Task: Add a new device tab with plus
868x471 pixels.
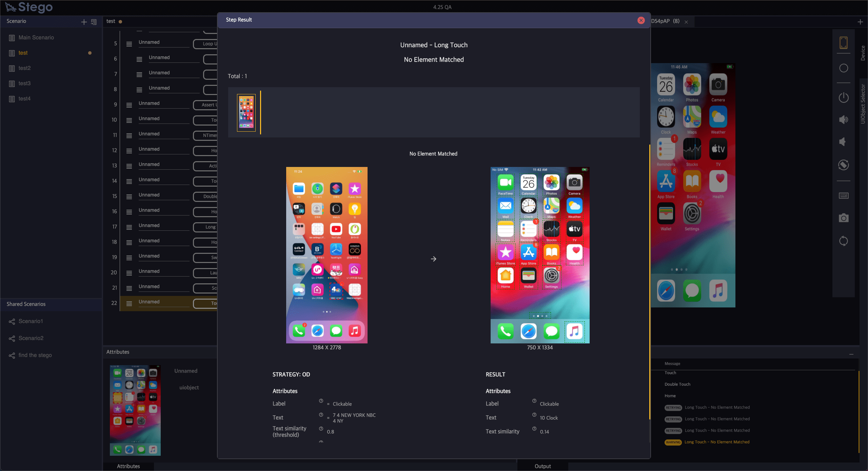Action: [860, 22]
